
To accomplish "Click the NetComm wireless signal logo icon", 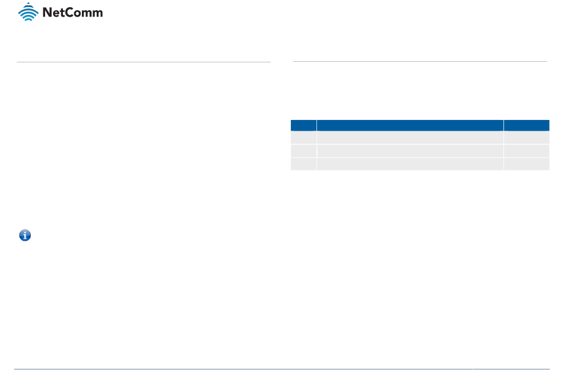I will (28, 12).
